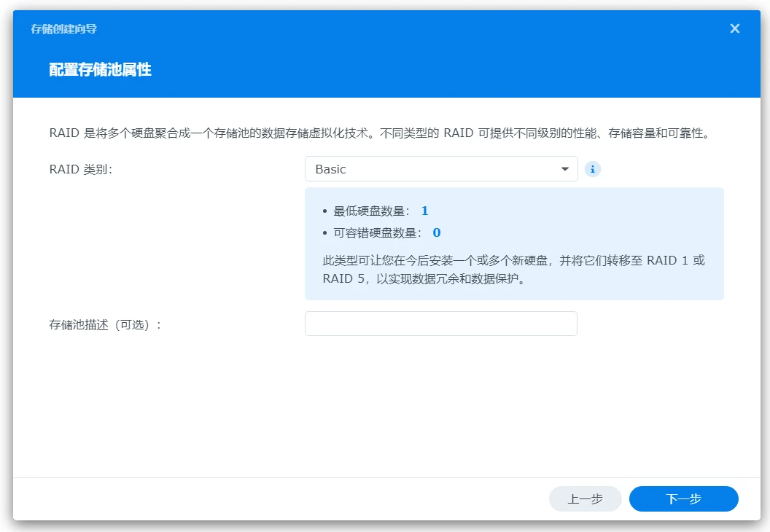770x532 pixels.
Task: Close the storage creation wizard
Action: (x=734, y=28)
